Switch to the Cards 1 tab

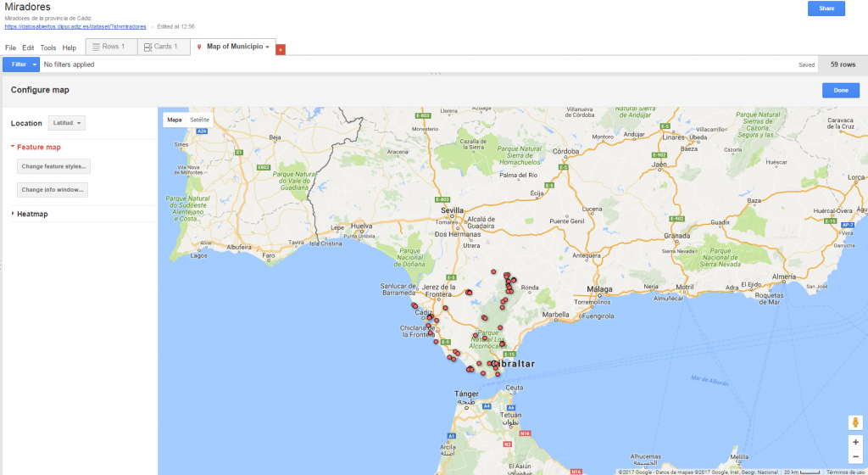click(x=164, y=47)
